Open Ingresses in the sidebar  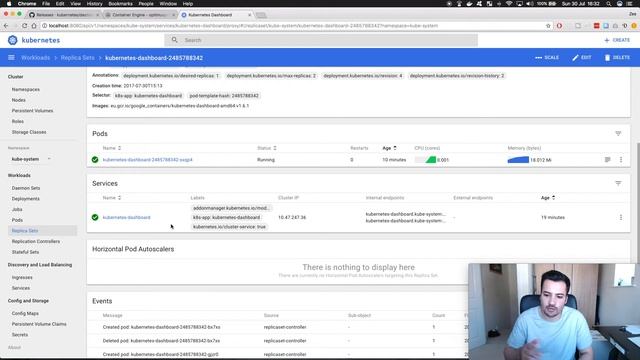point(22,277)
